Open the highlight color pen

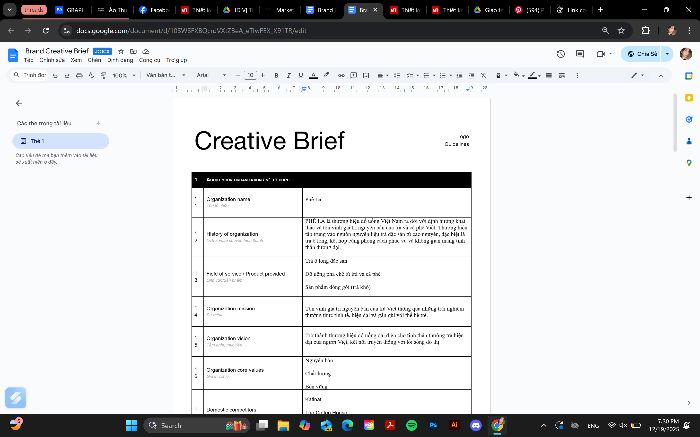coord(326,75)
